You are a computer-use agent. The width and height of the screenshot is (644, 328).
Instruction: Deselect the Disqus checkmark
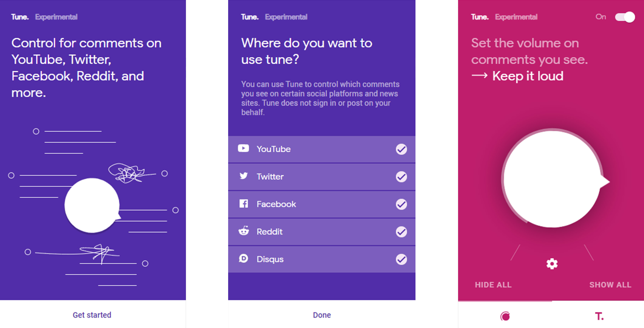coord(401,259)
